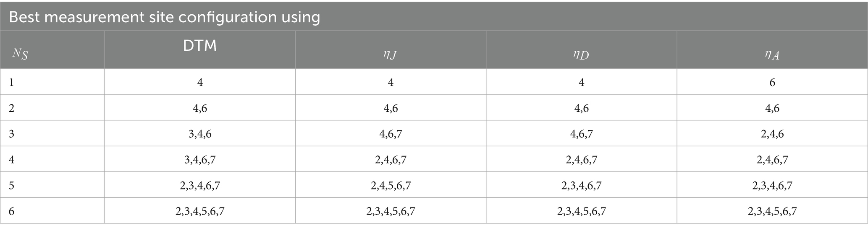
Task: Select the DTM cell with value 3,4,6,7
Action: (200, 160)
